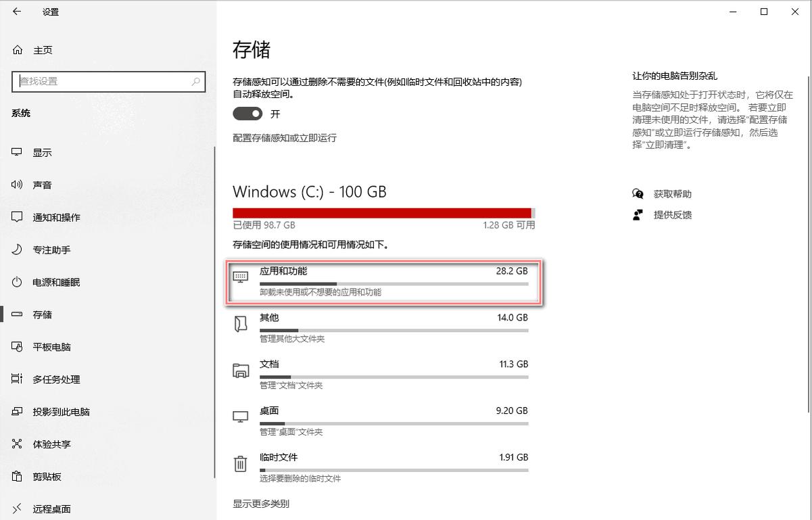The width and height of the screenshot is (812, 520).
Task: Open 配置存储感知或立即运行 link
Action: click(x=285, y=137)
